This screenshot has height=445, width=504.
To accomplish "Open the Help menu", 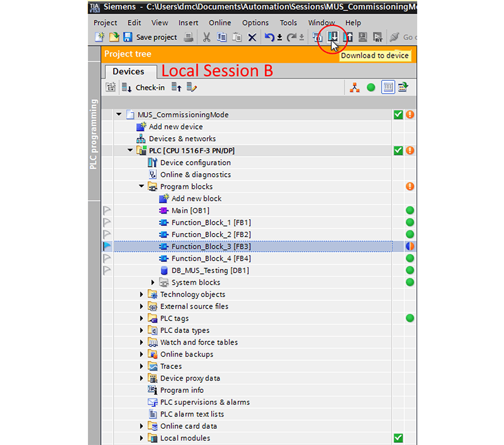I will coord(353,23).
